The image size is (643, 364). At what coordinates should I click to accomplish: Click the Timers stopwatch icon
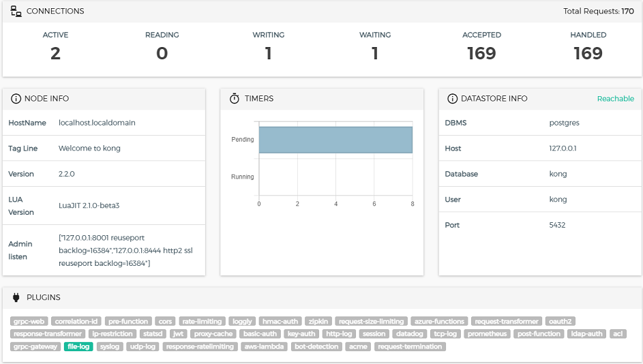pyautogui.click(x=234, y=99)
